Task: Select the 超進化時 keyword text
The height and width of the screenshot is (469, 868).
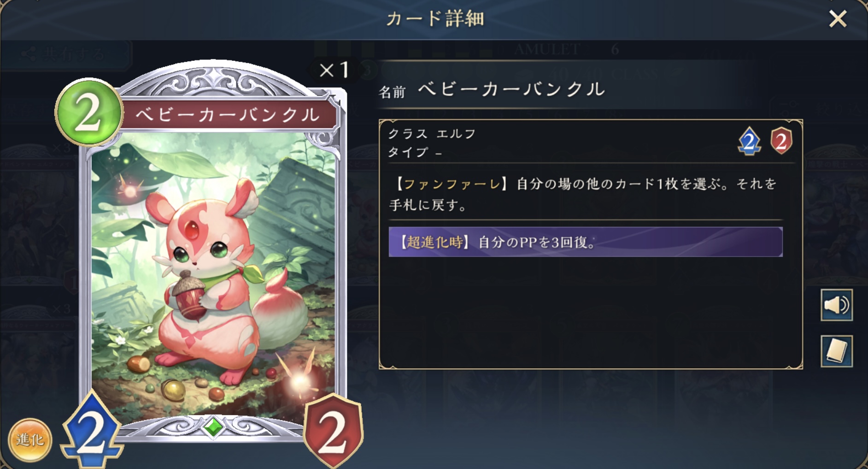Action: (x=434, y=242)
